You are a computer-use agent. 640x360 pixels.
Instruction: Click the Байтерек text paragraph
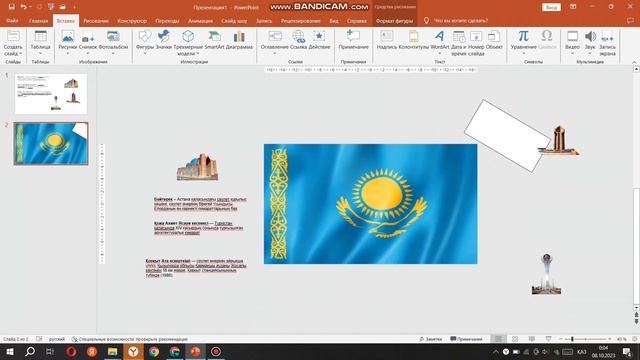(200, 204)
